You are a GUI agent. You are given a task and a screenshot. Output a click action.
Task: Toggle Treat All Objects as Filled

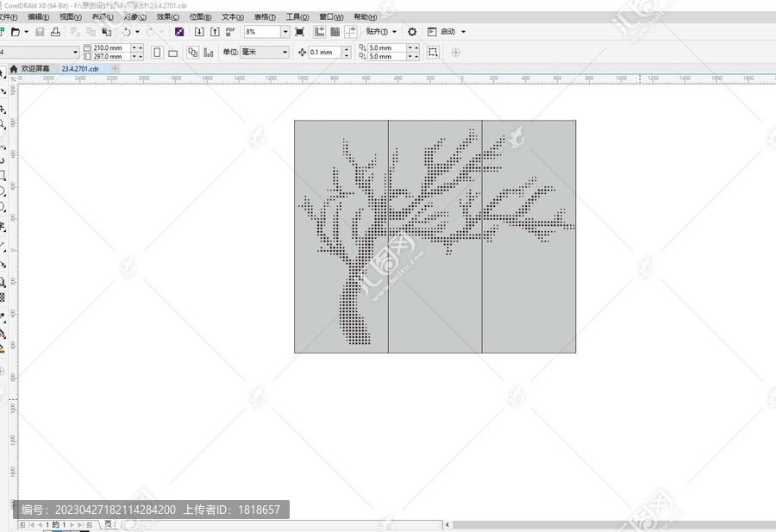[x=433, y=53]
